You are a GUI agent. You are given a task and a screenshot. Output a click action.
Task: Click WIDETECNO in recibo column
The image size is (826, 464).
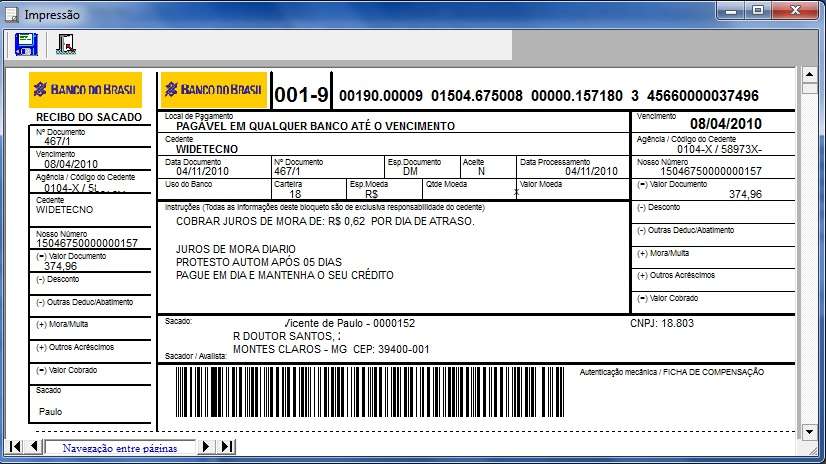(x=64, y=210)
